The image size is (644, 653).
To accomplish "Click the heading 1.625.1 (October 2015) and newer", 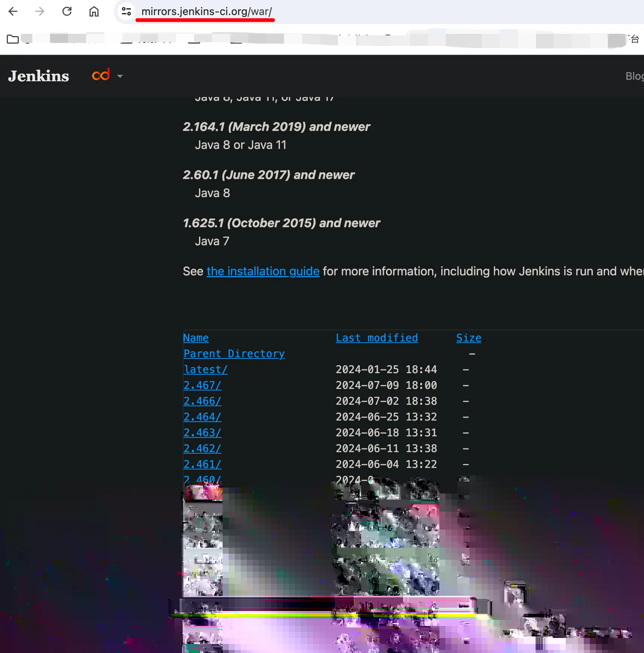I will pos(281,223).
